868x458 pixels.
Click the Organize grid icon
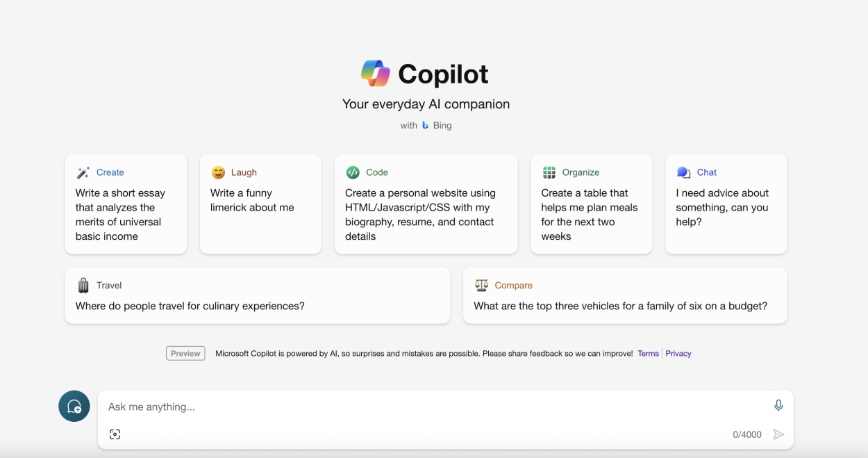549,172
